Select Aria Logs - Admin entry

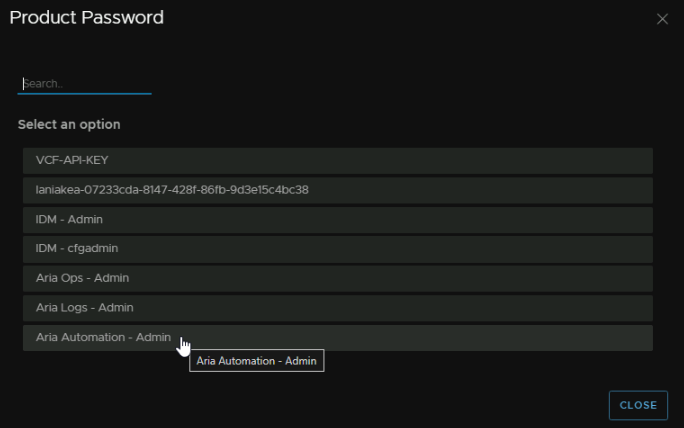pyautogui.click(x=338, y=308)
